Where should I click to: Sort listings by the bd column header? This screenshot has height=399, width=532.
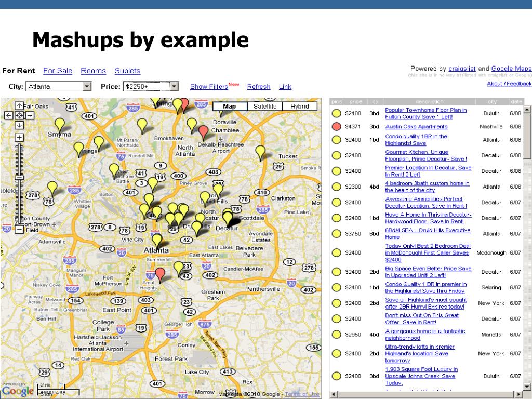375,101
